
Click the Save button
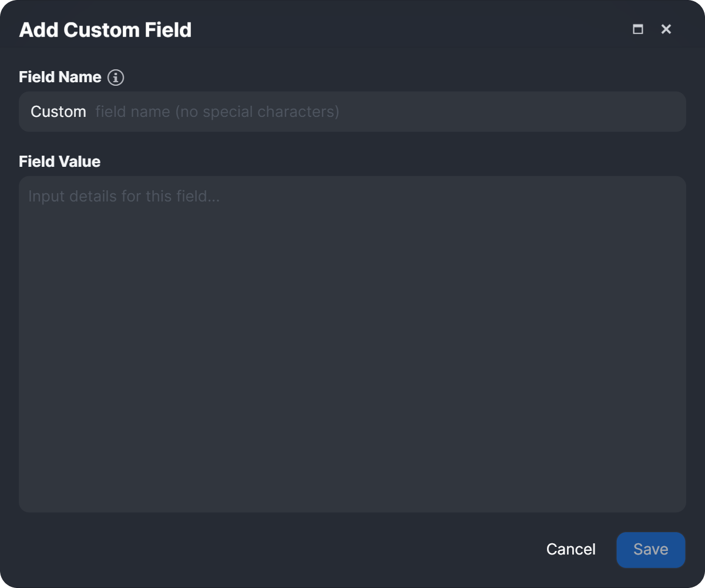click(650, 549)
